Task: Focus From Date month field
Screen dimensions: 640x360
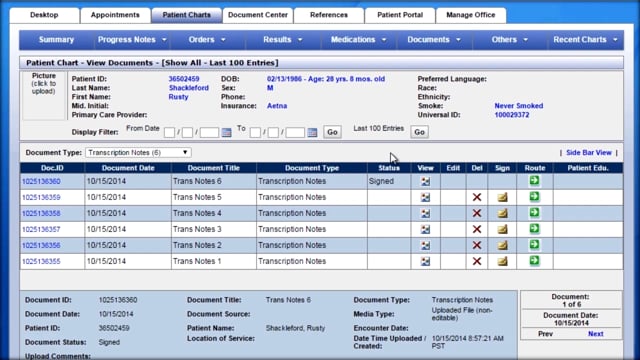Action: pyautogui.click(x=169, y=132)
